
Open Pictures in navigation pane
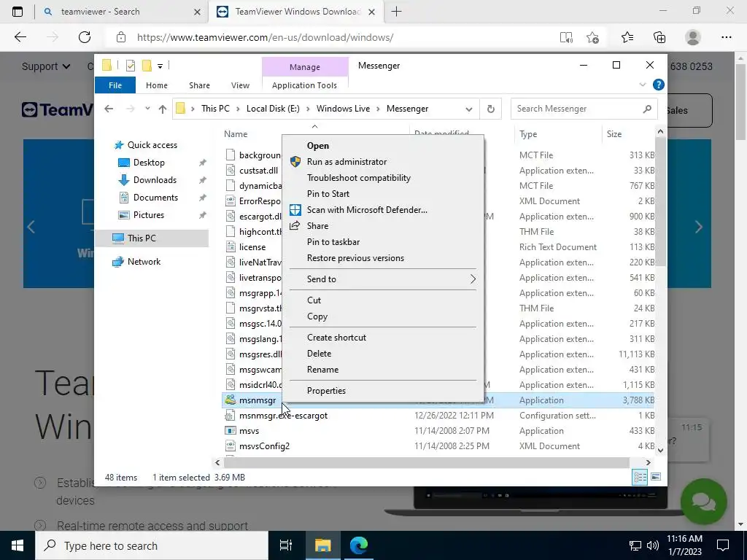149,215
